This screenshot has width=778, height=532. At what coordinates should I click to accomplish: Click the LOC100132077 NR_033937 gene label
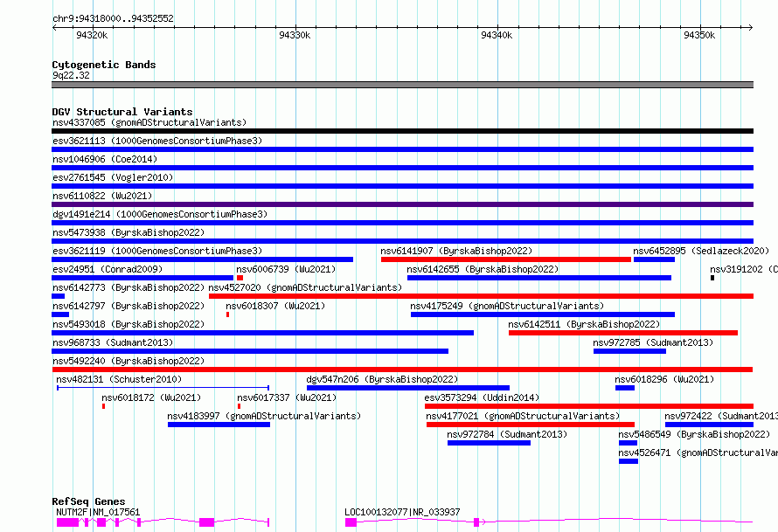pyautogui.click(x=402, y=512)
